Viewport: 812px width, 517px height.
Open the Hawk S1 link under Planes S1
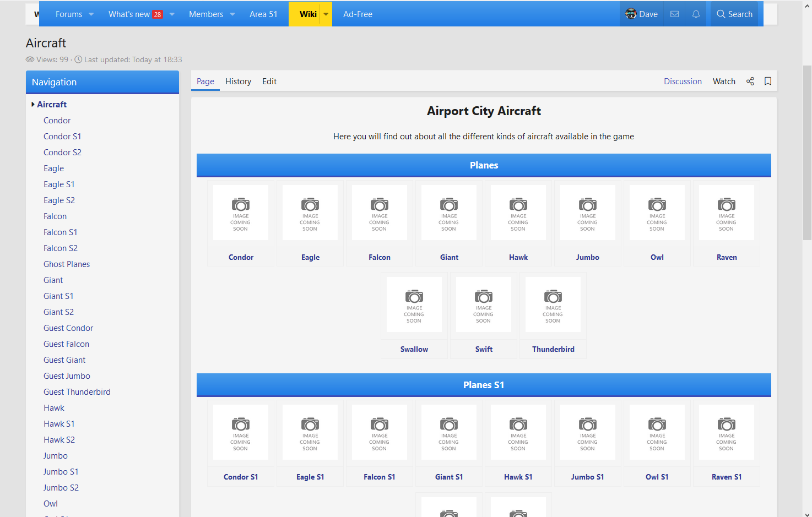click(x=518, y=477)
